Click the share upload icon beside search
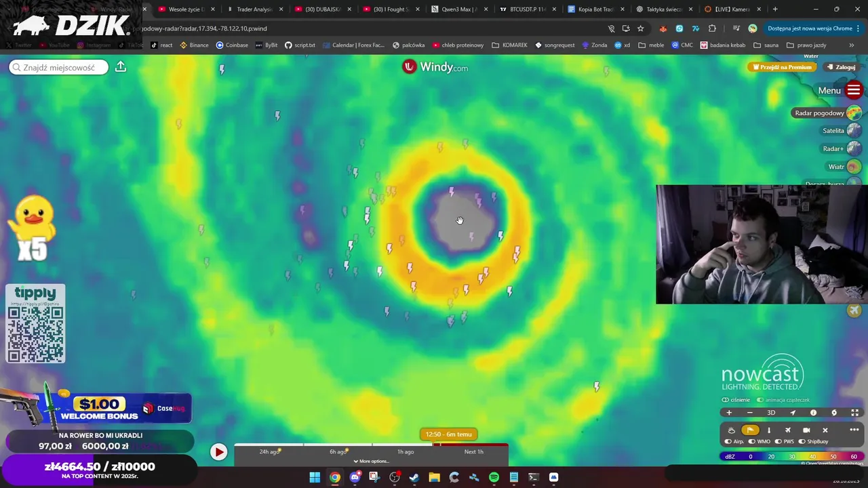This screenshot has width=868, height=488. coord(121,66)
